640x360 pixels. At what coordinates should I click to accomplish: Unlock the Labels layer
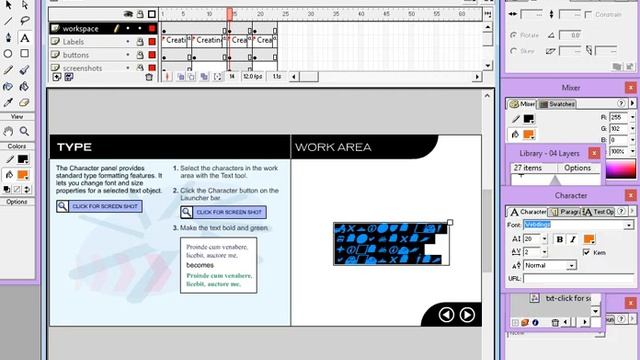tap(140, 42)
